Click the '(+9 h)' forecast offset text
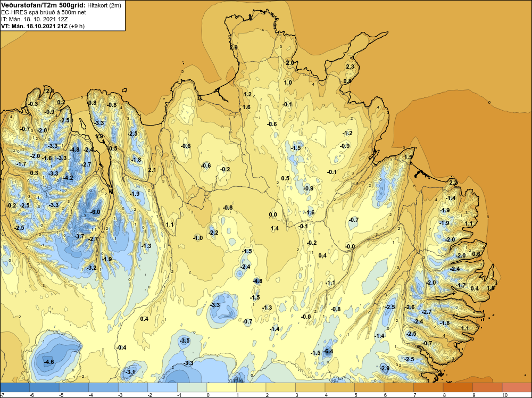 pos(77,26)
